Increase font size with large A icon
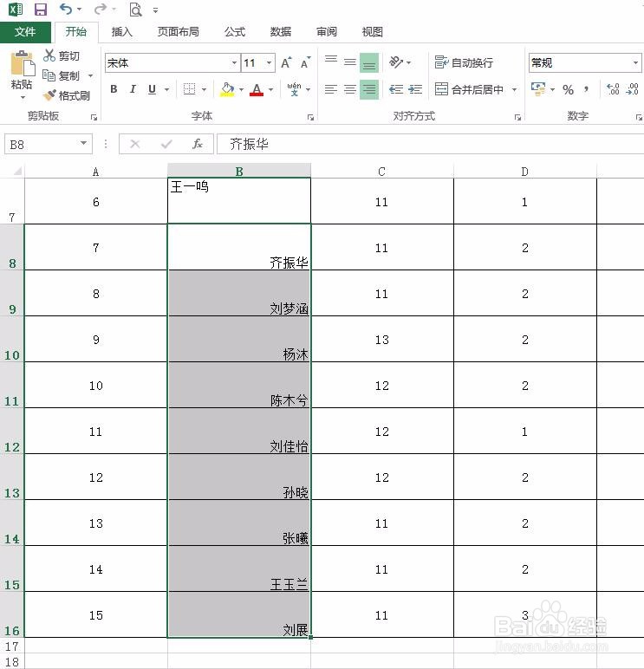The height and width of the screenshot is (669, 644). coord(286,63)
